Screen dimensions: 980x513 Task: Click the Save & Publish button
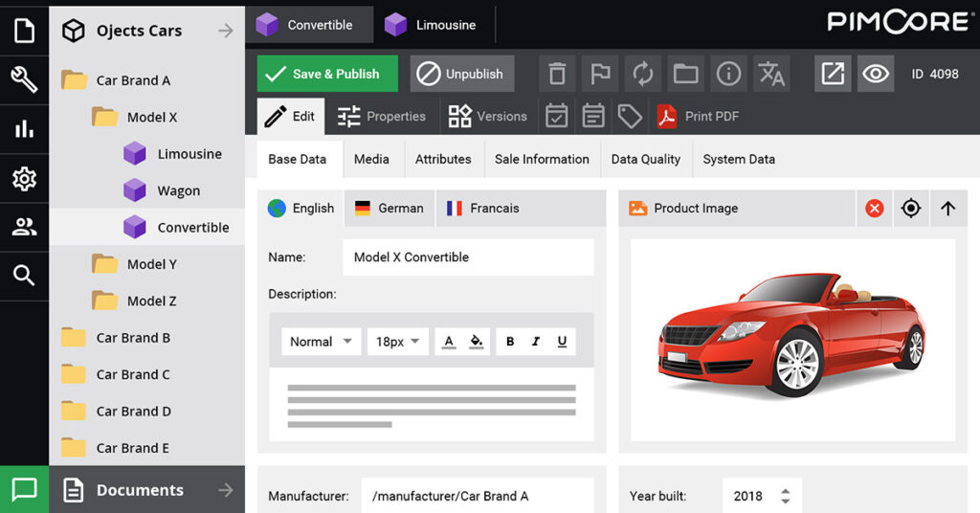326,74
